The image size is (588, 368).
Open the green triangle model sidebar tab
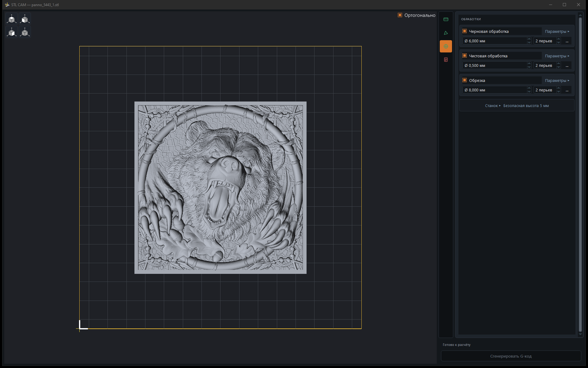pos(446,33)
